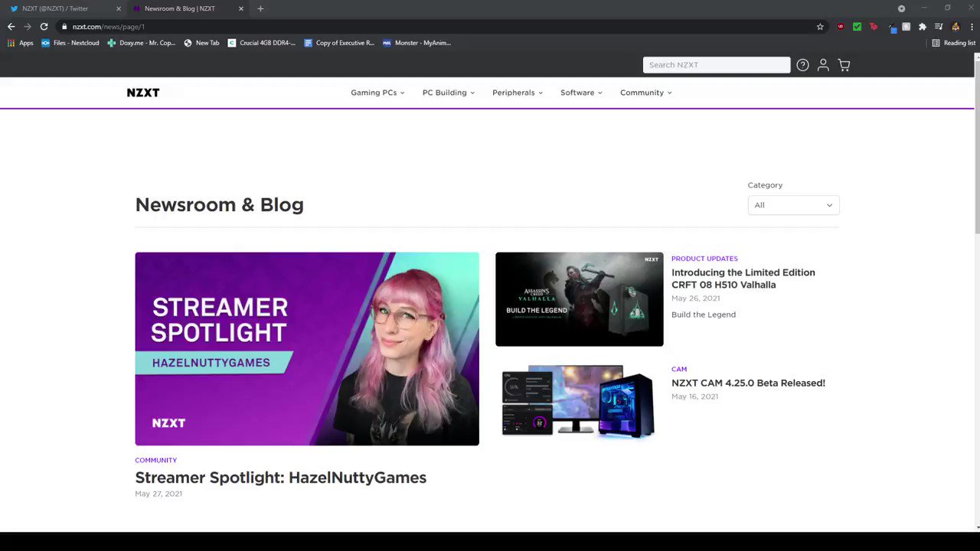This screenshot has width=980, height=551.
Task: Click the COMMUNITY category label
Action: [x=156, y=460]
